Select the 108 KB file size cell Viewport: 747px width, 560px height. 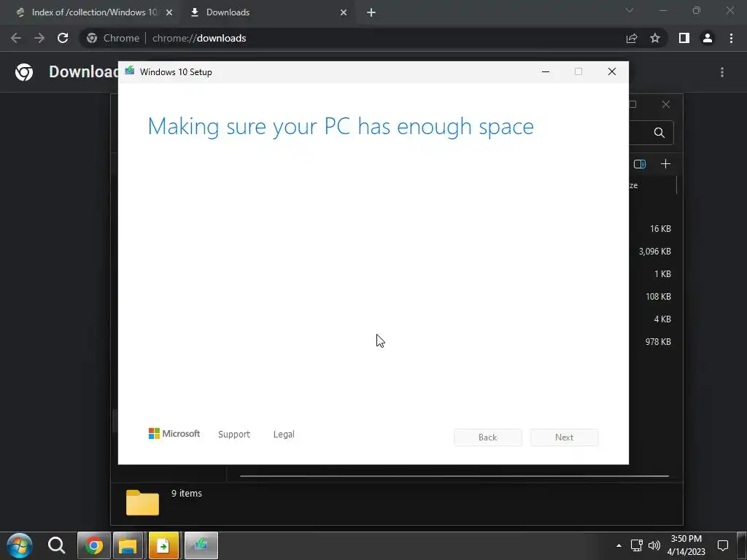(658, 297)
